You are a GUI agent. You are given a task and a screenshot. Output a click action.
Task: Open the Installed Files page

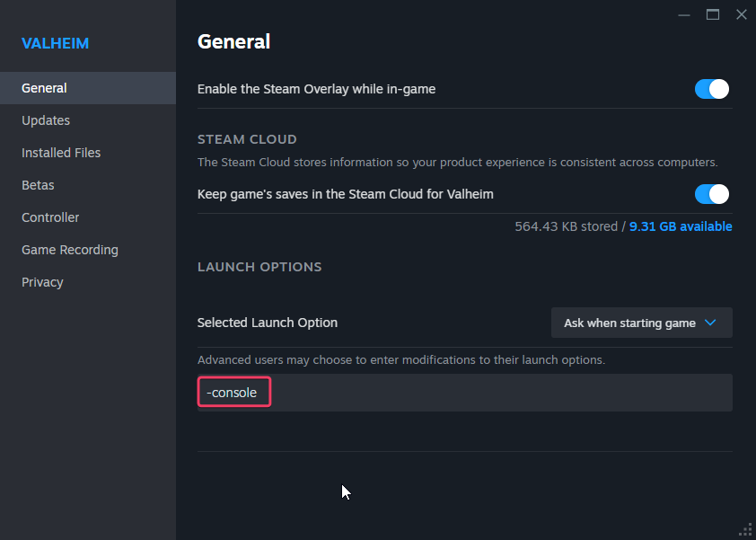[60, 152]
